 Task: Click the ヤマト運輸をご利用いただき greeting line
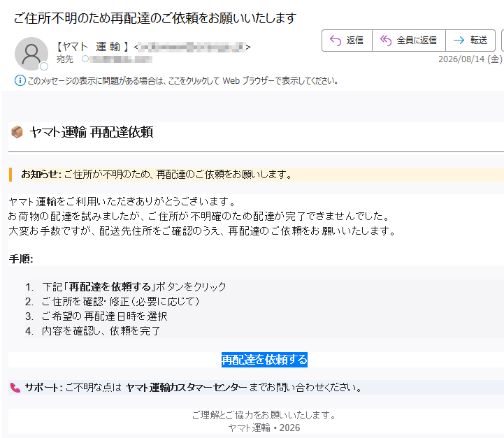coord(122,202)
